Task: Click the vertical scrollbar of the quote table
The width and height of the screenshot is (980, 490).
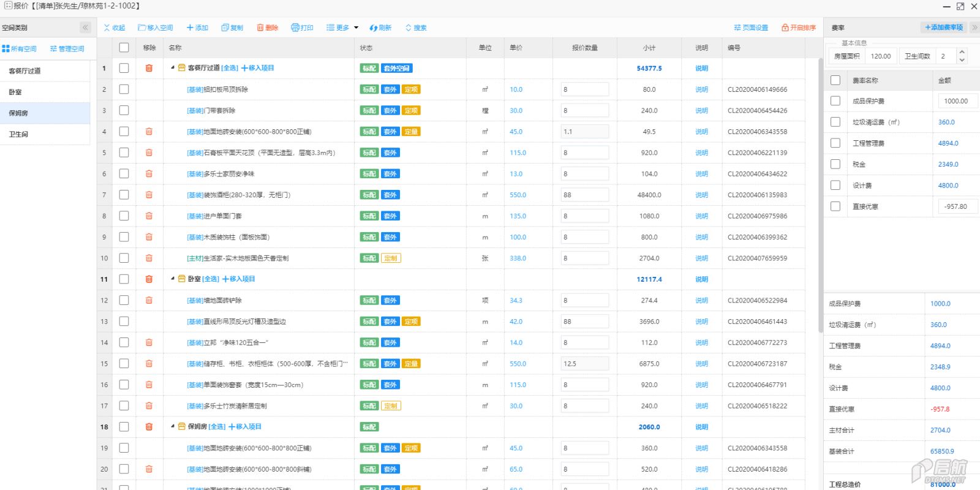Action: point(820,196)
